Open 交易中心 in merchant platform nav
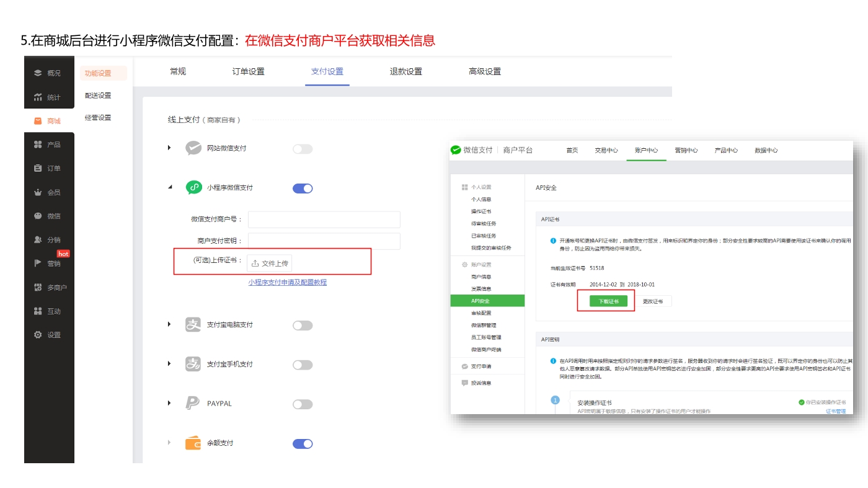This screenshot has width=868, height=488. coord(606,151)
